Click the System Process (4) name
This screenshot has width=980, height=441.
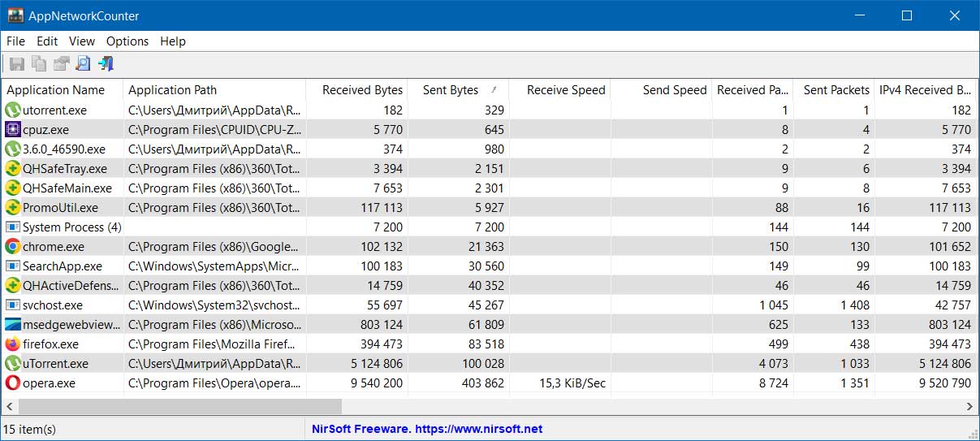(x=72, y=227)
